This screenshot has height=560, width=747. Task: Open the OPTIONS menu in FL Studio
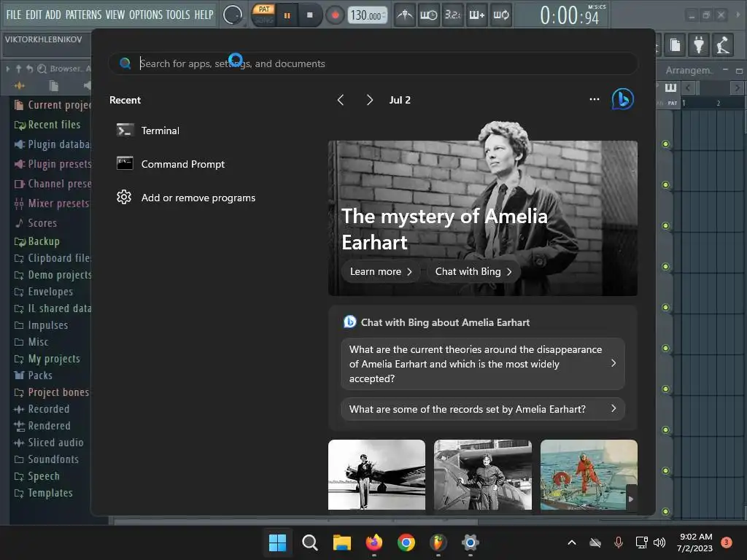(x=146, y=15)
